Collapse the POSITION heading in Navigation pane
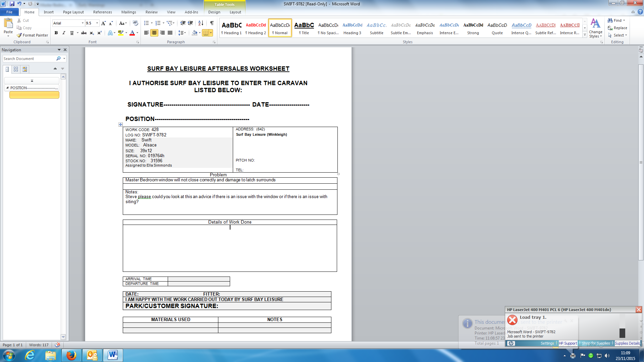 [x=7, y=88]
